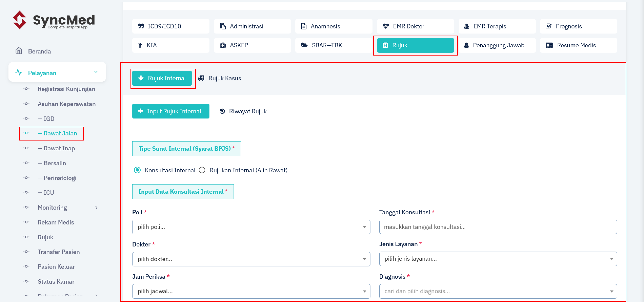Viewport: 644px width, 302px height.
Task: Select Rujukan Internal (Alih Rawat) radio
Action: coord(202,170)
